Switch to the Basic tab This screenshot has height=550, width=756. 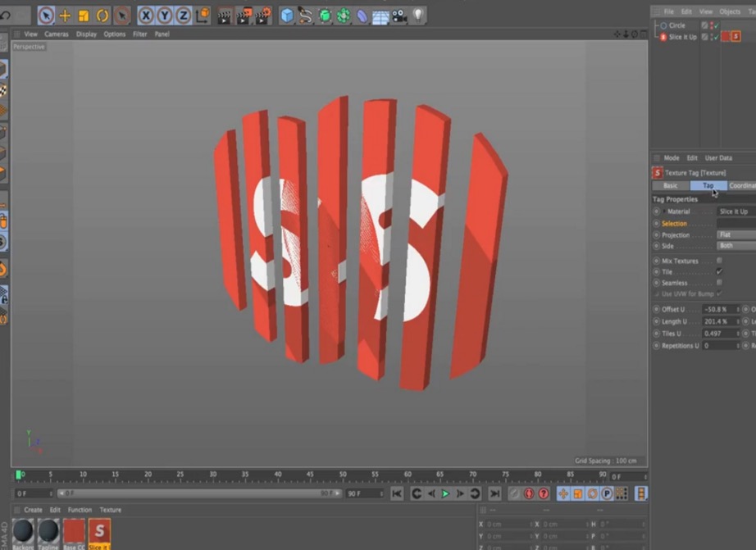(670, 185)
